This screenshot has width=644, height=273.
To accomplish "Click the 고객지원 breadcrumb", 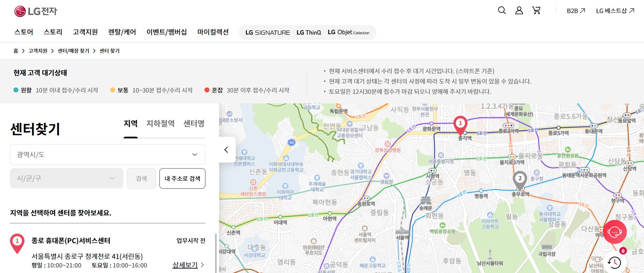I will tap(38, 51).
